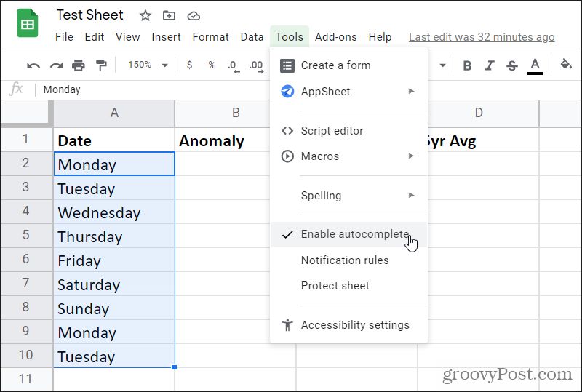Image resolution: width=582 pixels, height=392 pixels.
Task: Close the Tools menu
Action: click(290, 37)
